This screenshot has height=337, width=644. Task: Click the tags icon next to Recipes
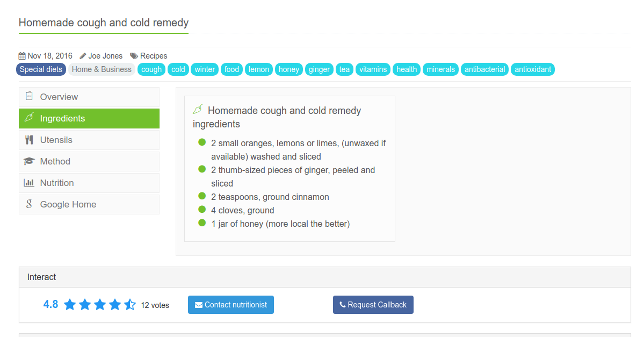134,56
